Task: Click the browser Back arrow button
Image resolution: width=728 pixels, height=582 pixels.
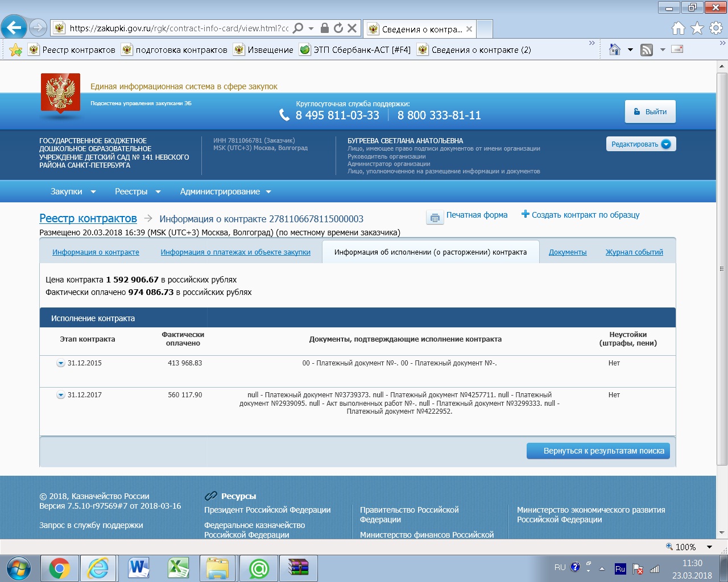Action: [14, 27]
